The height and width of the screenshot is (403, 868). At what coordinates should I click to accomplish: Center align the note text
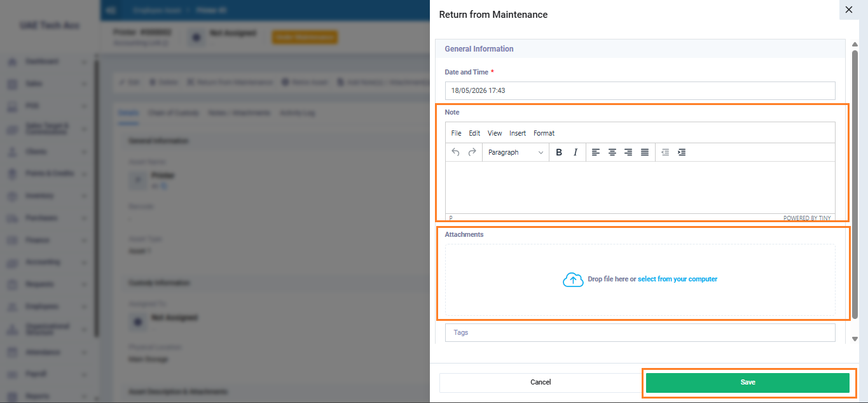click(x=612, y=152)
